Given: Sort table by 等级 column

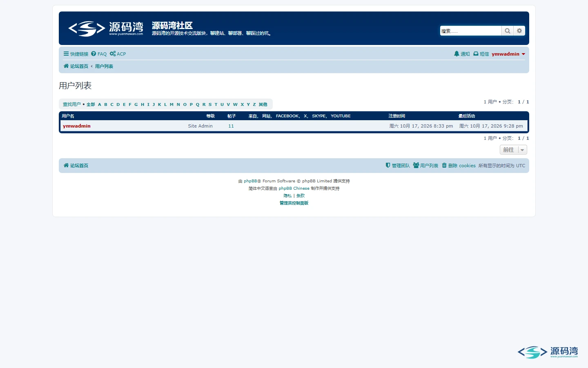Looking at the screenshot, I should pyautogui.click(x=210, y=116).
